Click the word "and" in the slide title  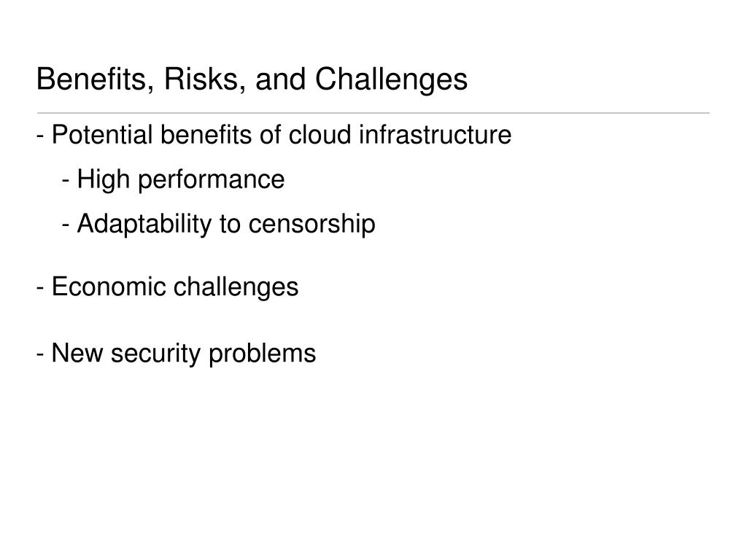pyautogui.click(x=281, y=79)
